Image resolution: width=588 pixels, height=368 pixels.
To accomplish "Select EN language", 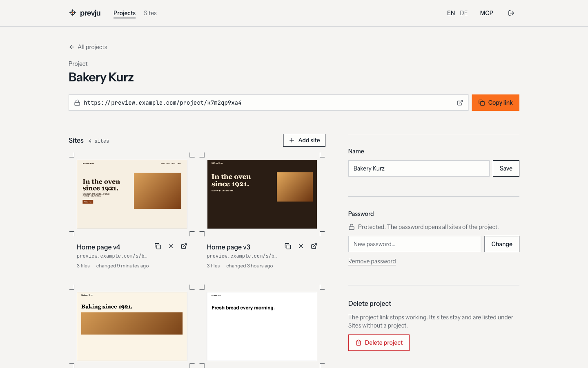I will tap(451, 13).
